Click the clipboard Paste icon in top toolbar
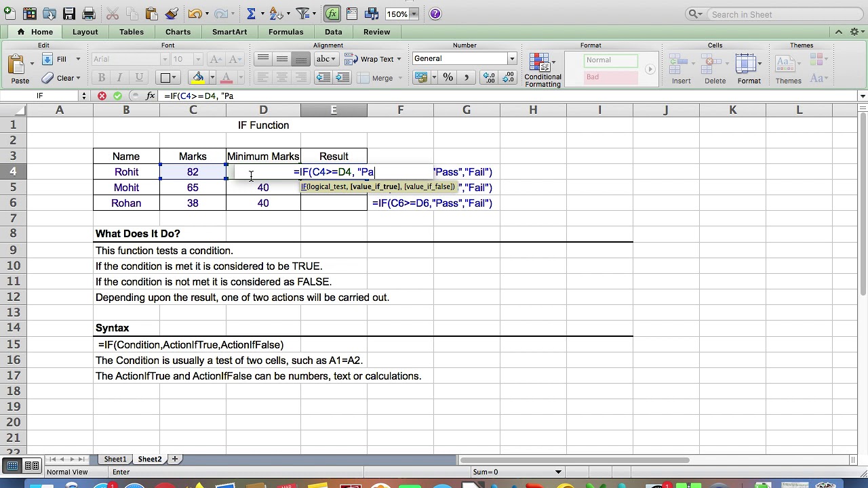The width and height of the screenshot is (868, 488). 152,14
